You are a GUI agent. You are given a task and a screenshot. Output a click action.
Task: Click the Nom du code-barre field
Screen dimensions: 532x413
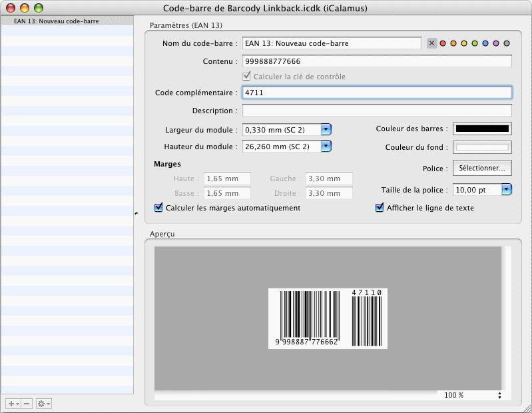click(332, 43)
